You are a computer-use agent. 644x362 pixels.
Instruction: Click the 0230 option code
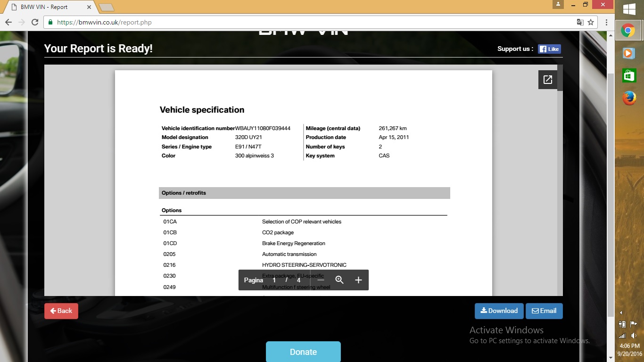(x=170, y=276)
